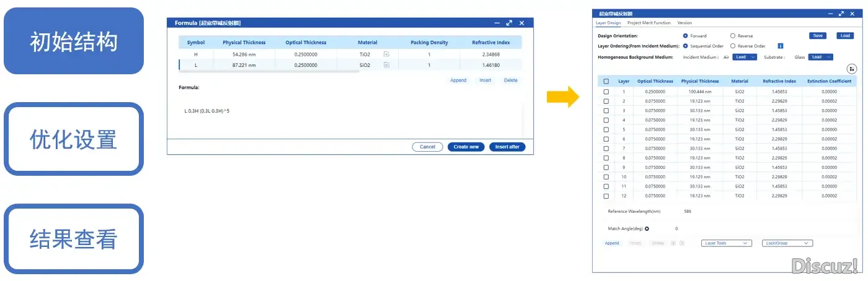
Task: Choose Reverse Order layer ordering
Action: coord(733,46)
